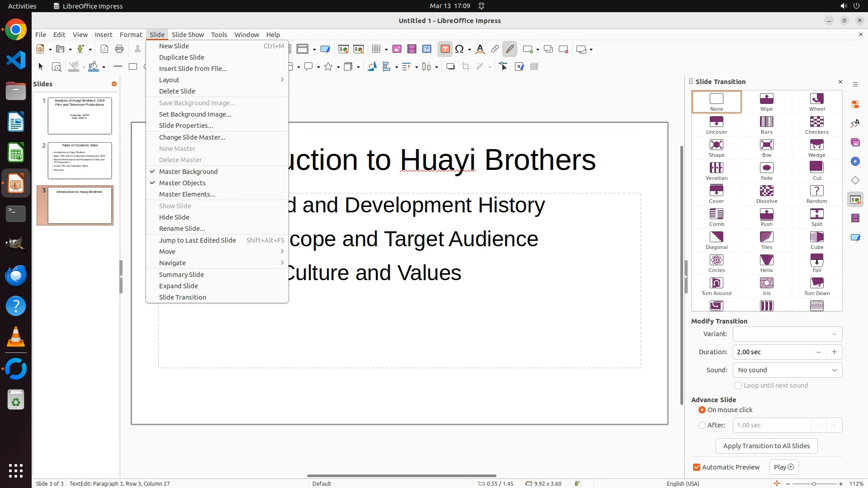Click the Crop Image toolbar icon
The width and height of the screenshot is (868, 488).
point(465,67)
